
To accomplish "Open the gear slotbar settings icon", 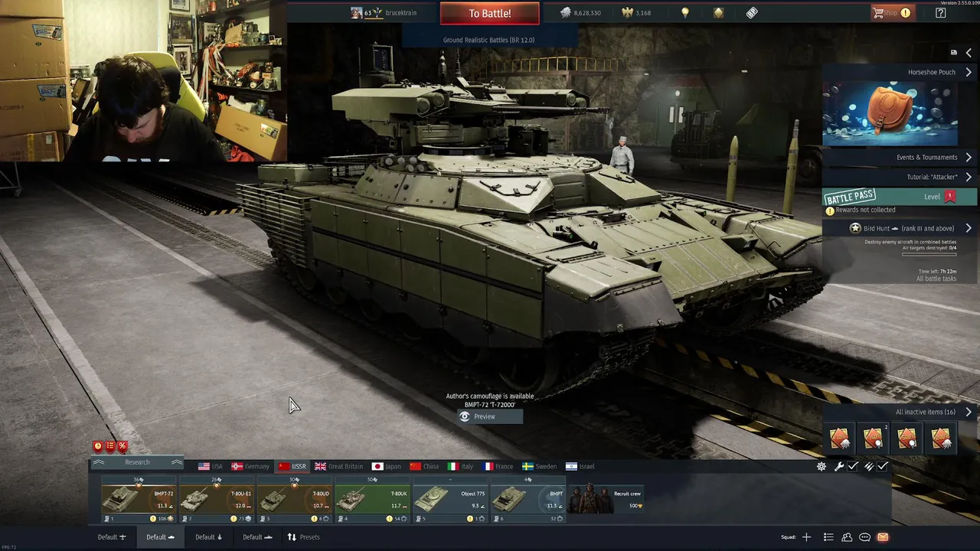I will click(822, 466).
